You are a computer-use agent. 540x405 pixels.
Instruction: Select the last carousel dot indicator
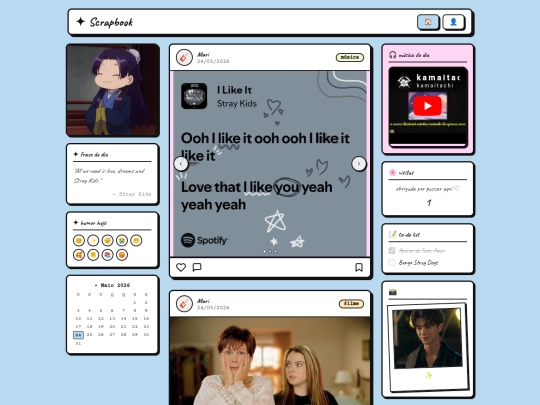[x=275, y=251]
